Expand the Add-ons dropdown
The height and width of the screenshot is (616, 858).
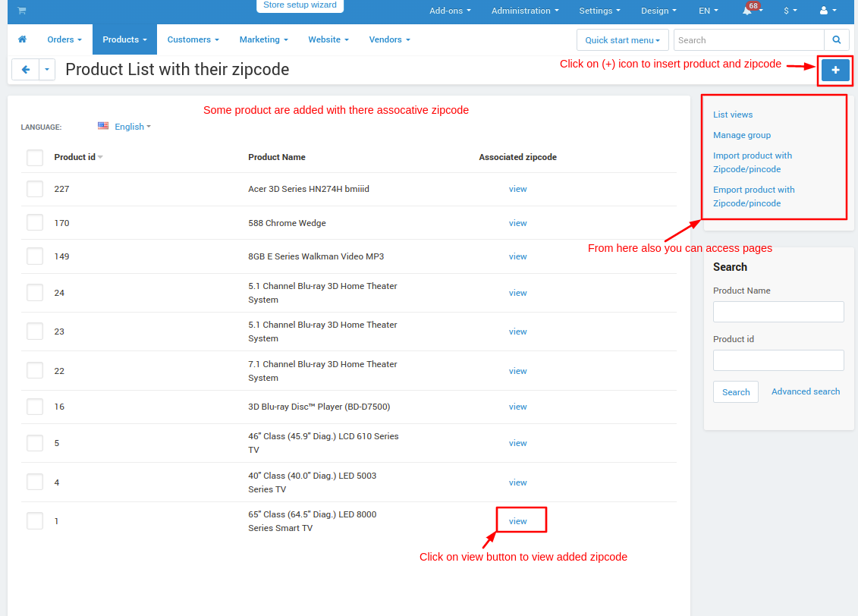[x=450, y=11]
